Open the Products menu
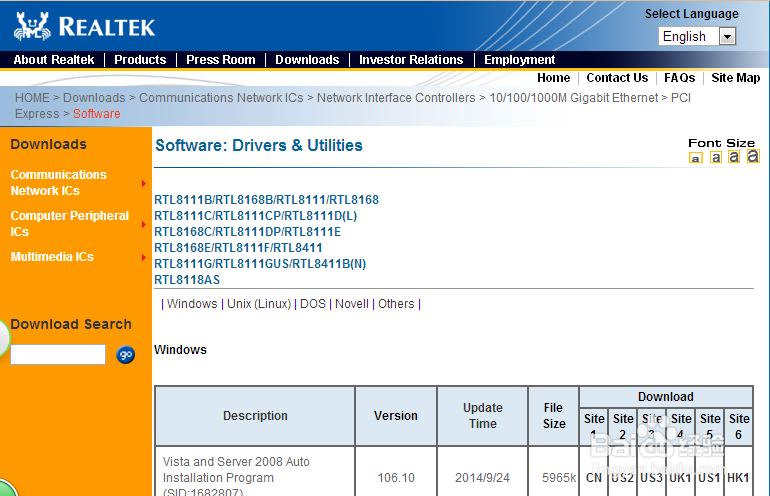This screenshot has width=770, height=496. pos(140,60)
